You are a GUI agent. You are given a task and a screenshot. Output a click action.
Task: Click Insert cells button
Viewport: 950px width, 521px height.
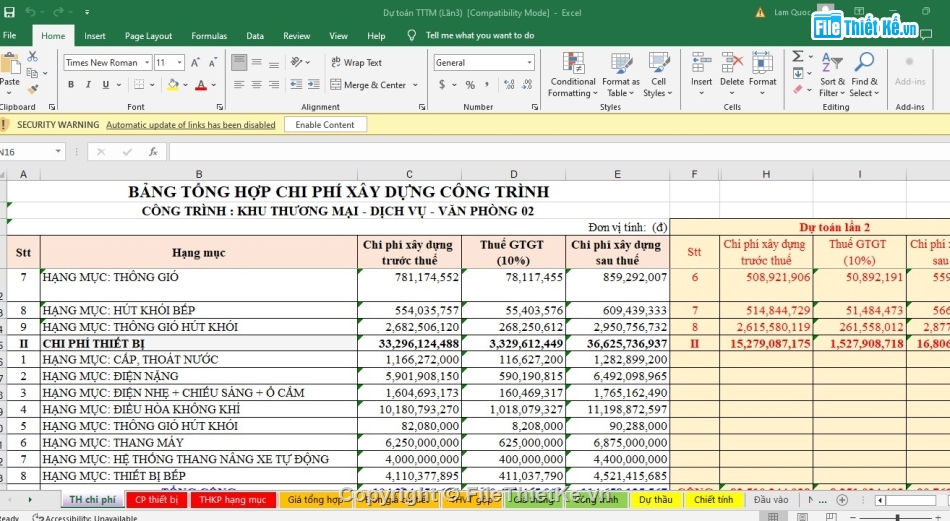(x=702, y=75)
